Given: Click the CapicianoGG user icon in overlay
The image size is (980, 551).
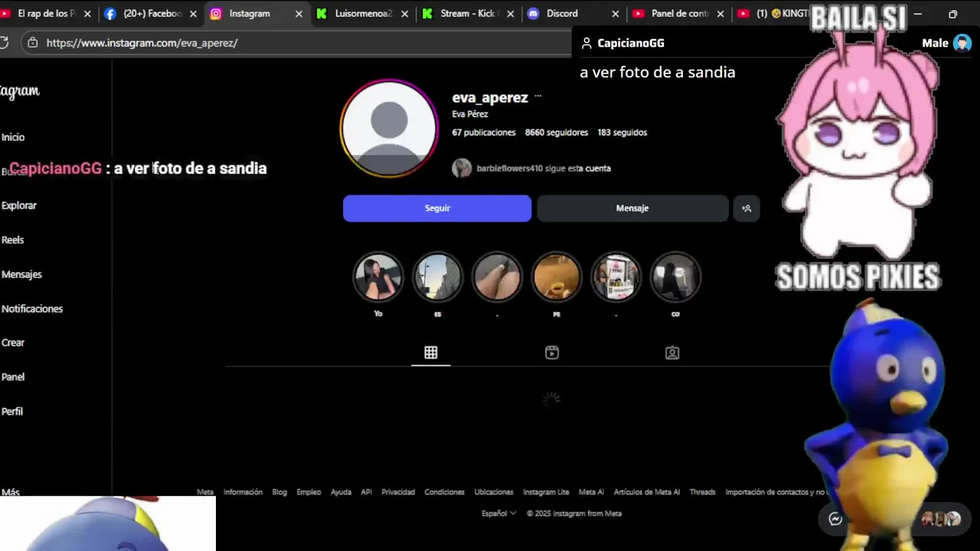Looking at the screenshot, I should pyautogui.click(x=586, y=44).
